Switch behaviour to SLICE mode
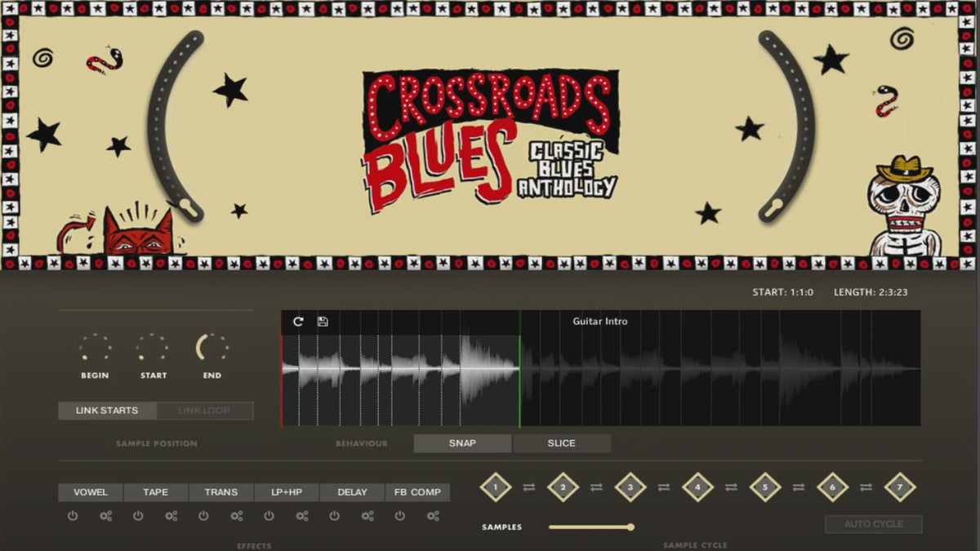980x551 pixels. click(x=561, y=443)
